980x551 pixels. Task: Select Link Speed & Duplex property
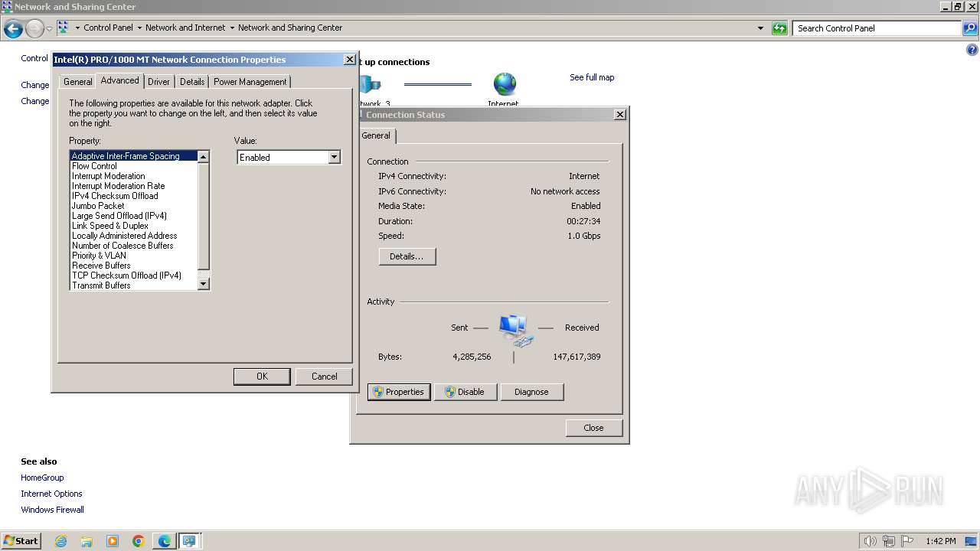coord(133,226)
